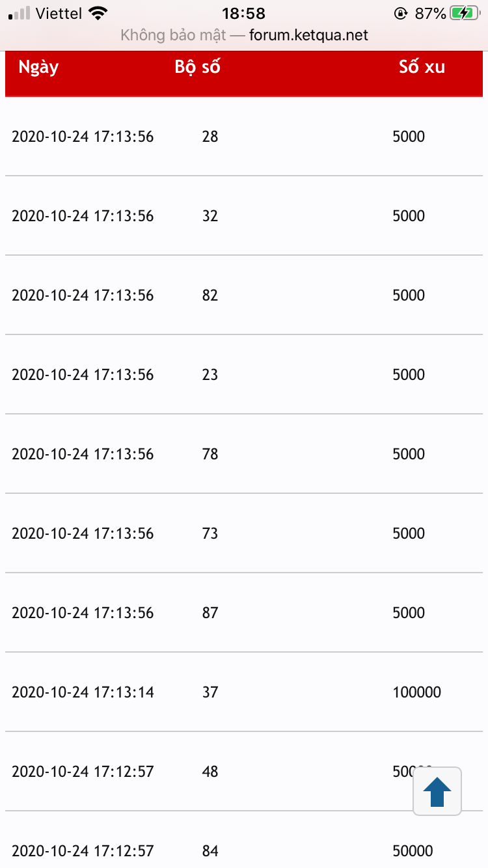488x868 pixels.
Task: Tap the rotation lock status icon
Action: tap(400, 13)
